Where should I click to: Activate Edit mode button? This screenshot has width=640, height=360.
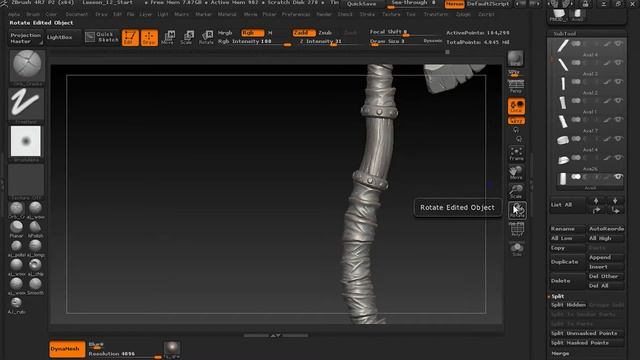pyautogui.click(x=130, y=38)
